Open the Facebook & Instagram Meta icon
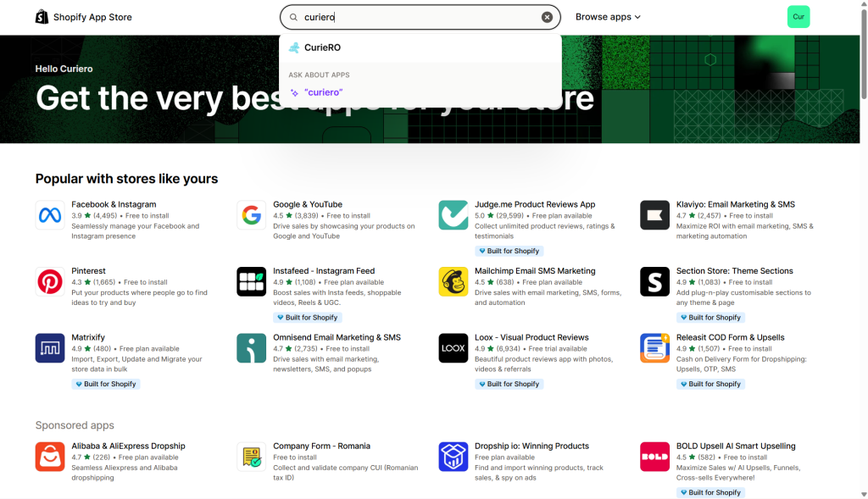This screenshot has height=499, width=868. (50, 214)
